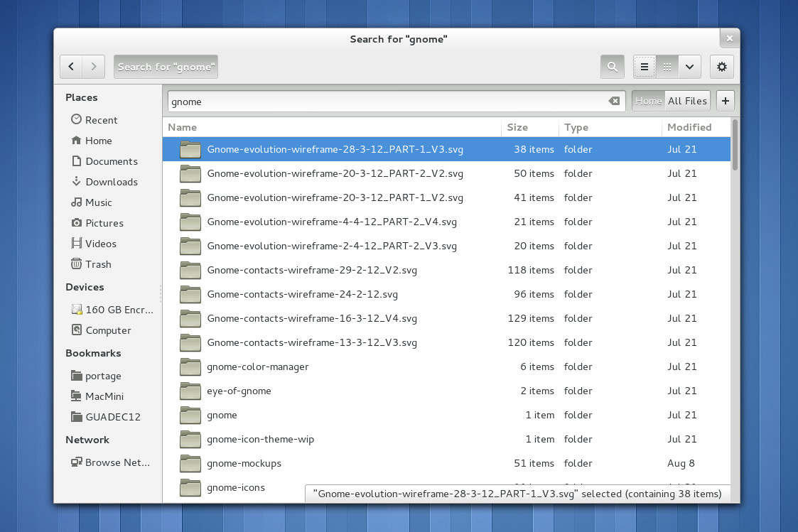798x532 pixels.
Task: Select Gnome-evolution-wireframe-4-4-12_PART-2_V4.svg folder icon
Action: 190,222
